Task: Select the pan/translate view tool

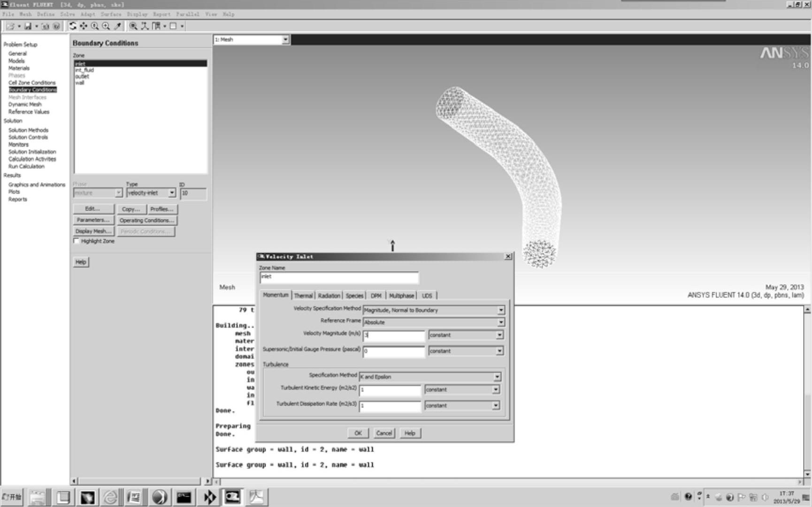Action: [x=84, y=26]
